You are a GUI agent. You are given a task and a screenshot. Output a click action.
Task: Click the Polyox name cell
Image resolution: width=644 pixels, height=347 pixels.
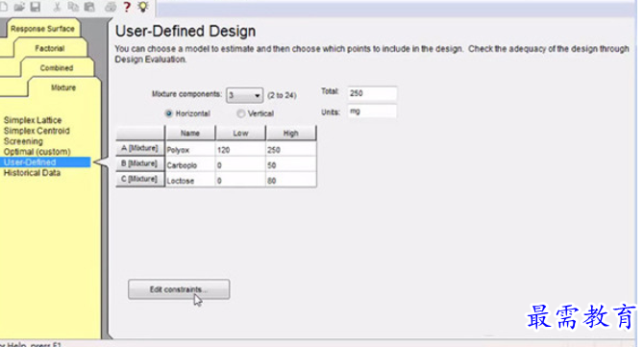(190, 150)
